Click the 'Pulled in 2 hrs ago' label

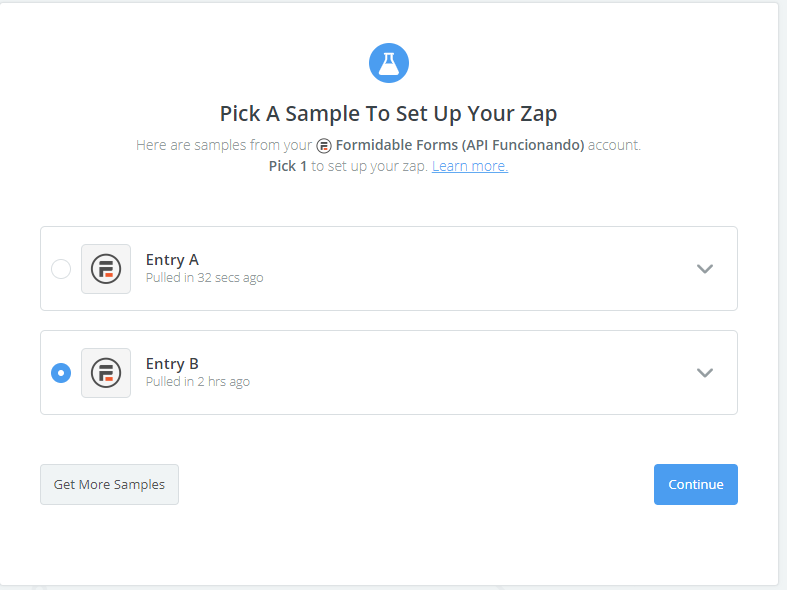click(198, 382)
